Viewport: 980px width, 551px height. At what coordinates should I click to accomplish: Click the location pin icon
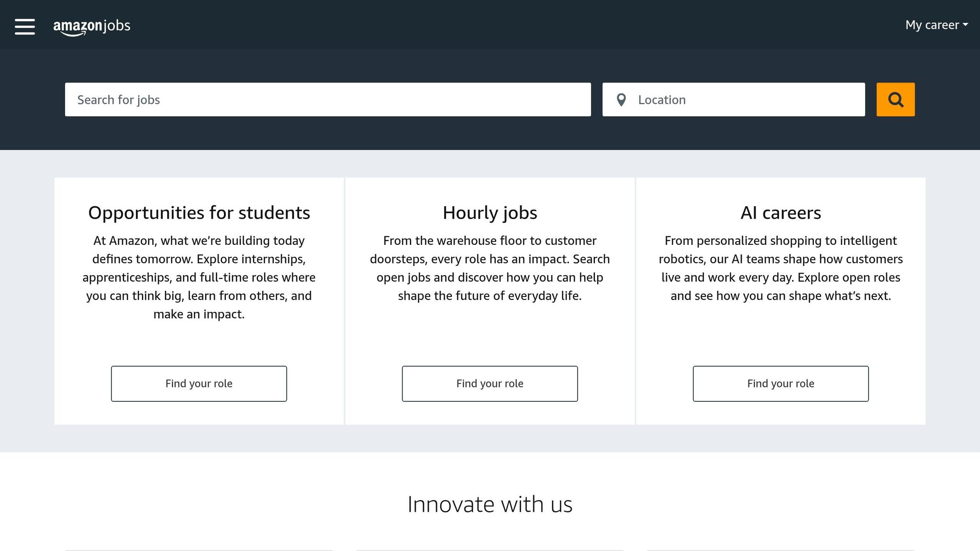(621, 99)
